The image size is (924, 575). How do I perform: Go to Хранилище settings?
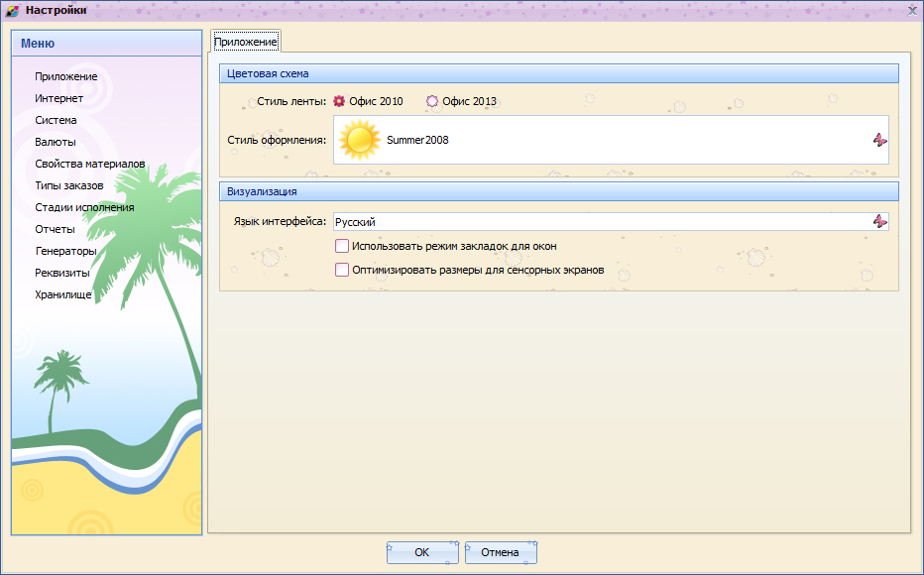[63, 294]
